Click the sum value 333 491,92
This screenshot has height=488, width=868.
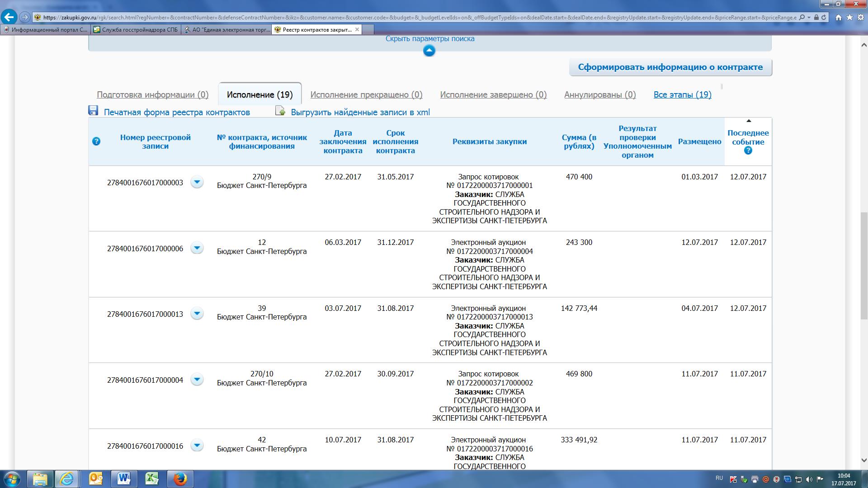coord(579,440)
